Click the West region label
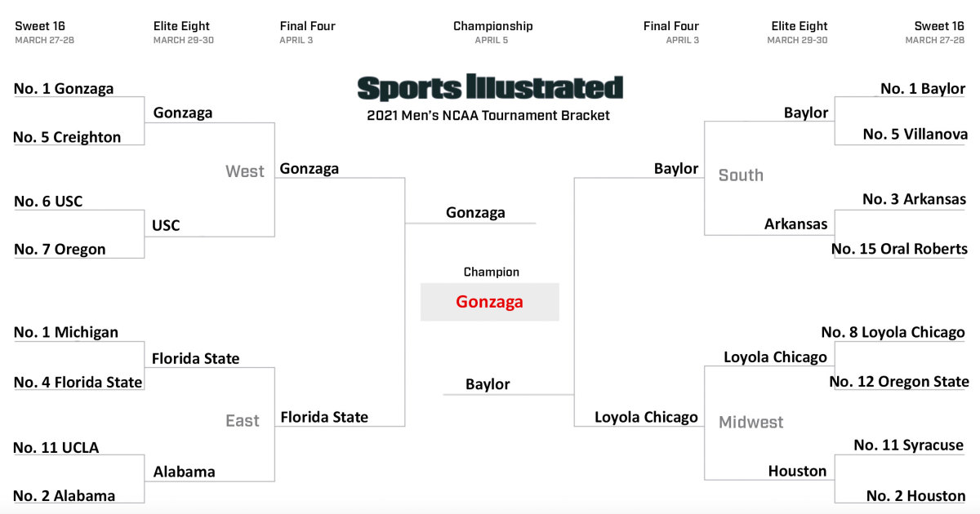Viewport: 980px width, 514px height. point(245,171)
